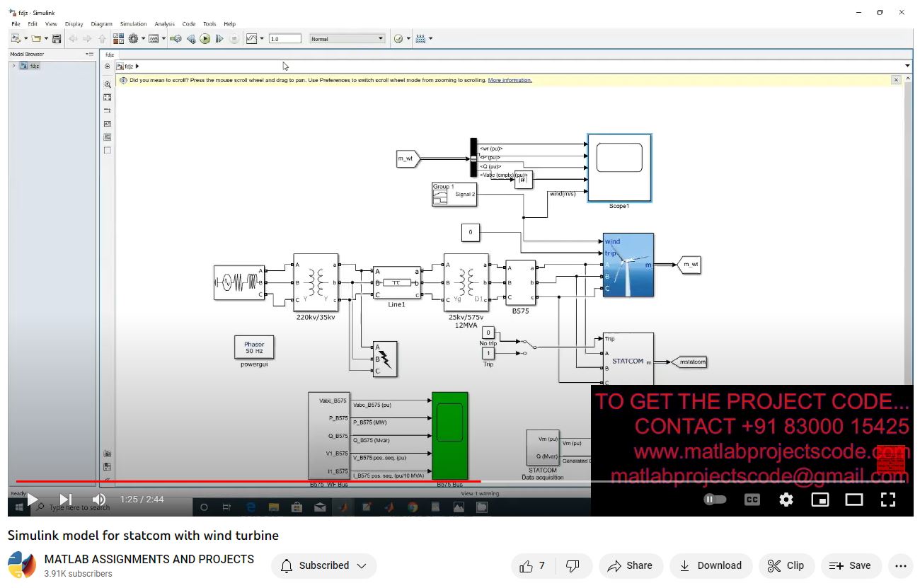Open the Analysis menu

pyautogui.click(x=164, y=24)
